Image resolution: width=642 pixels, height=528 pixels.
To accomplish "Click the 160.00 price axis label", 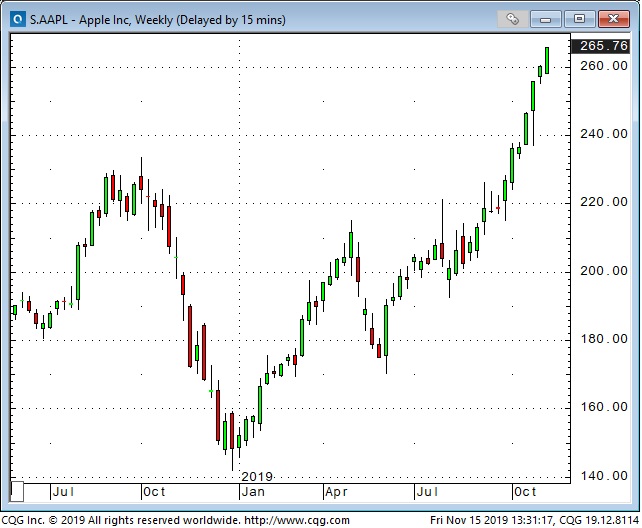I will tap(604, 406).
